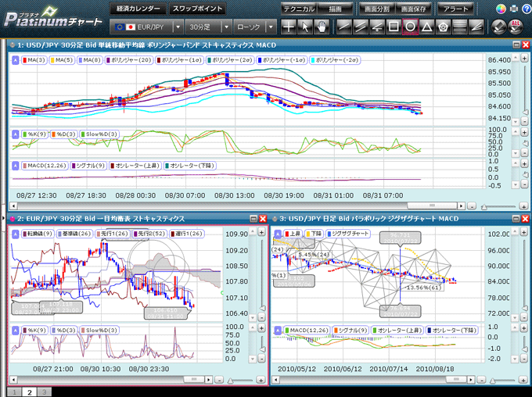
Task: Toggle the ジグザグチャート legend in chart 3
Action: (349, 233)
